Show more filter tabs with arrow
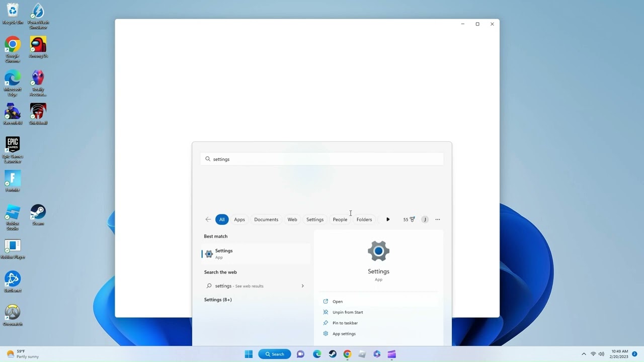The width and height of the screenshot is (644, 362). click(388, 219)
